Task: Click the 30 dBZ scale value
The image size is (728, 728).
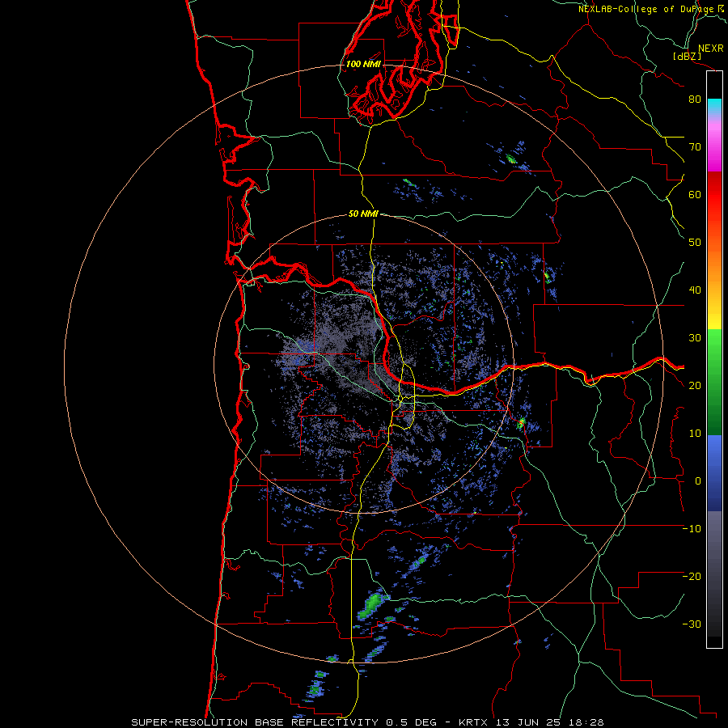Action: 695,338
